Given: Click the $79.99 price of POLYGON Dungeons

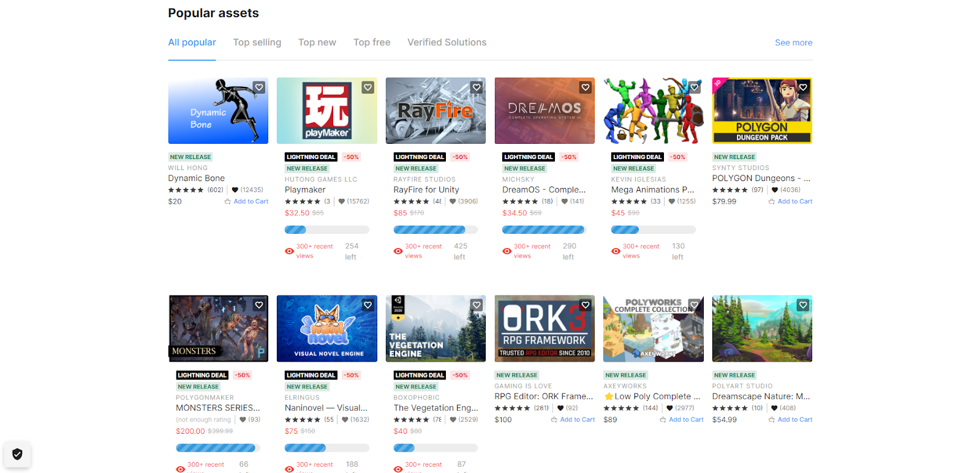Looking at the screenshot, I should pos(724,201).
